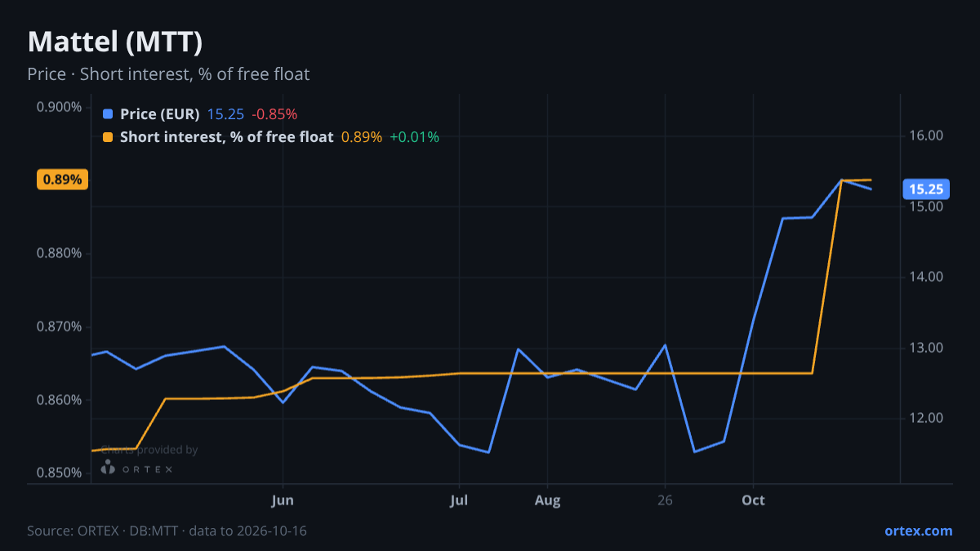Open the ortex.com link
980x551 pixels.
pos(918,531)
